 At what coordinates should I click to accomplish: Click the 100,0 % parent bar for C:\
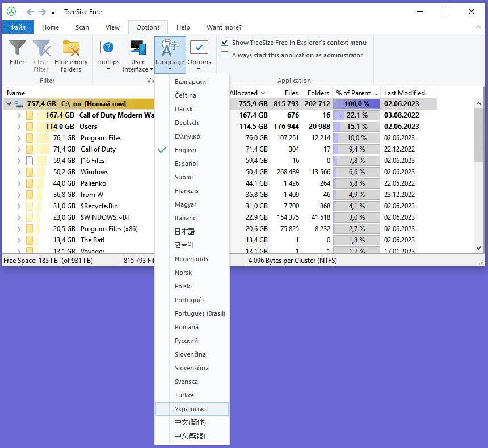356,104
